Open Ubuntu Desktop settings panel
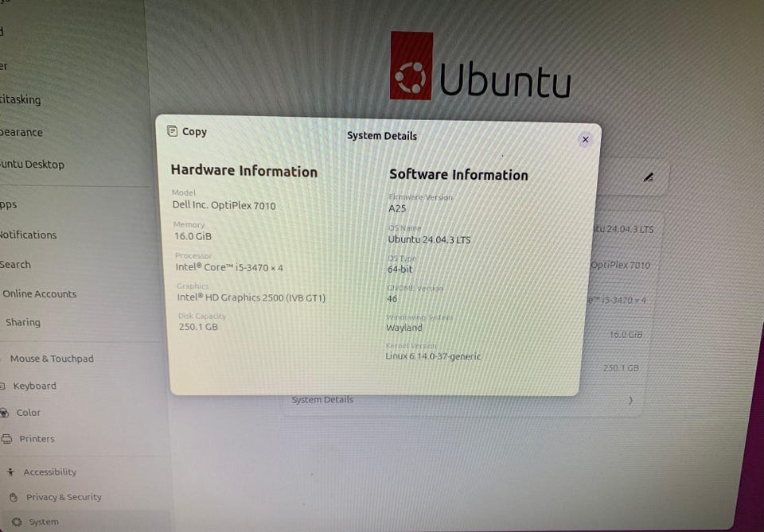The image size is (764, 532). click(32, 165)
